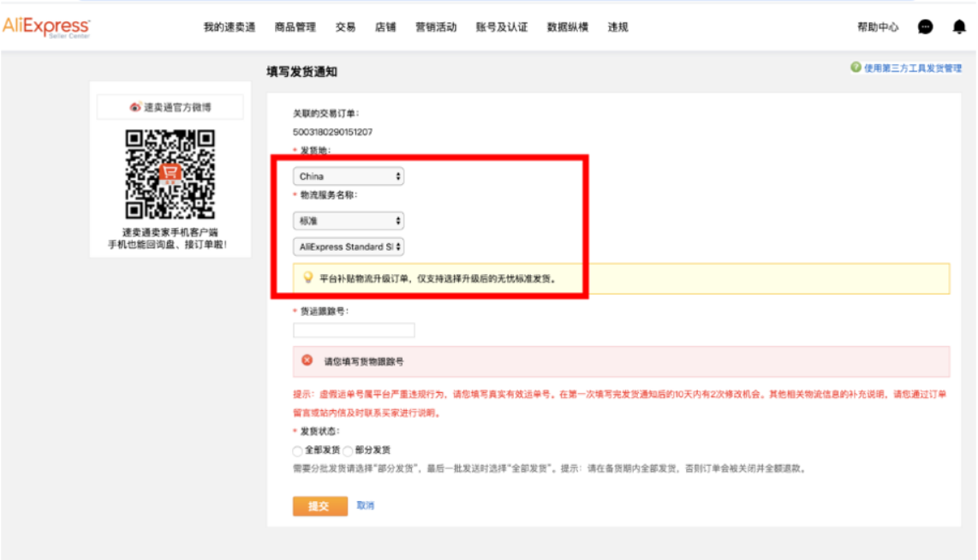
Task: Click the 速卖通官方微博 Weibo icon
Action: click(x=134, y=105)
